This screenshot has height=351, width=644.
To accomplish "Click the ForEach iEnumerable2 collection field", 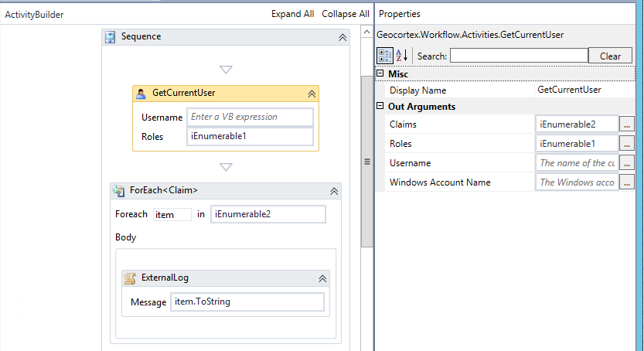I will 268,214.
